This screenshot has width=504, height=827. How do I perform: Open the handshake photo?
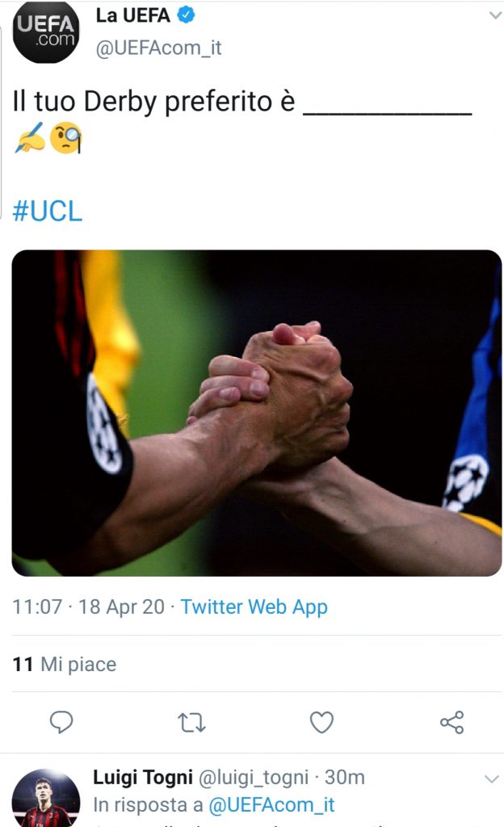[x=257, y=413]
